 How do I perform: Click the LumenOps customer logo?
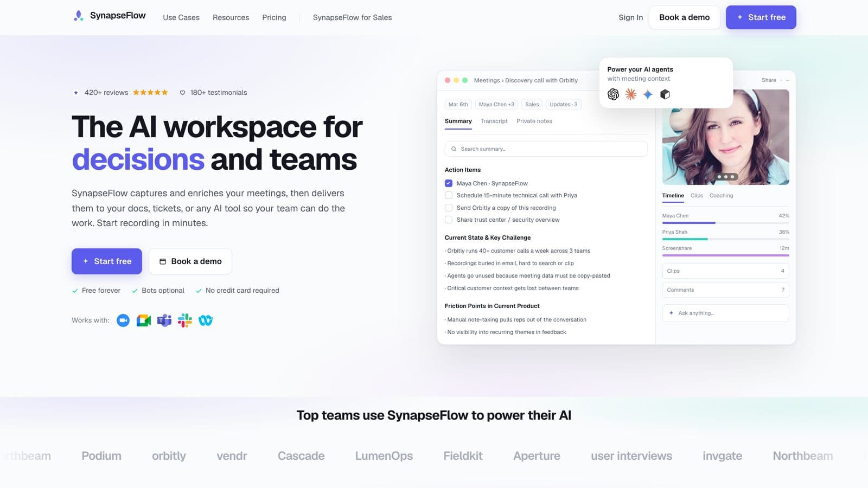pos(384,456)
